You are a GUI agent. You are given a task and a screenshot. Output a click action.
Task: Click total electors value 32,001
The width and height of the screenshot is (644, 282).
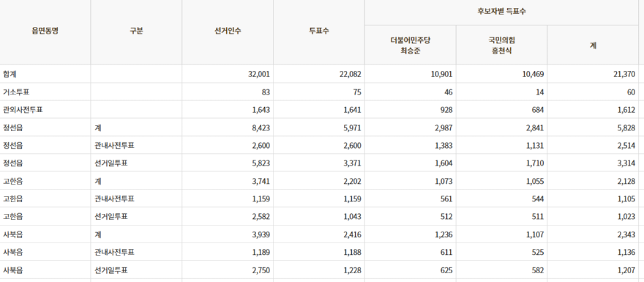click(259, 75)
